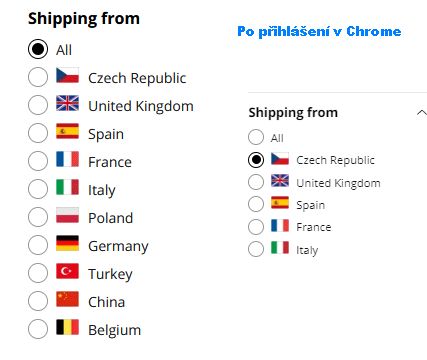
Task: Click the Belgium flag icon
Action: pos(67,327)
